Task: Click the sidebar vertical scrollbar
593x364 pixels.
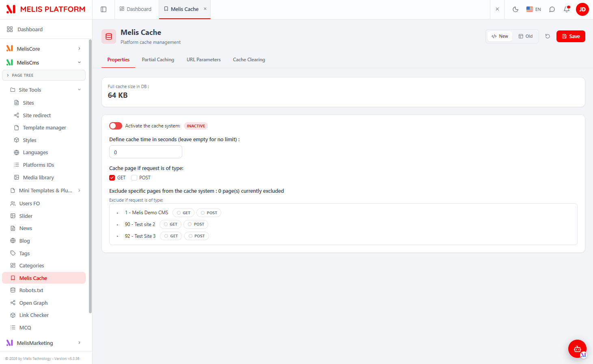Action: pyautogui.click(x=90, y=177)
